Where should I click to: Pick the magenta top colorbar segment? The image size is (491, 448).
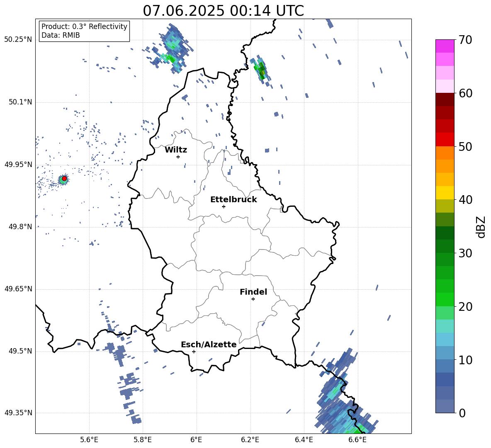tap(445, 46)
